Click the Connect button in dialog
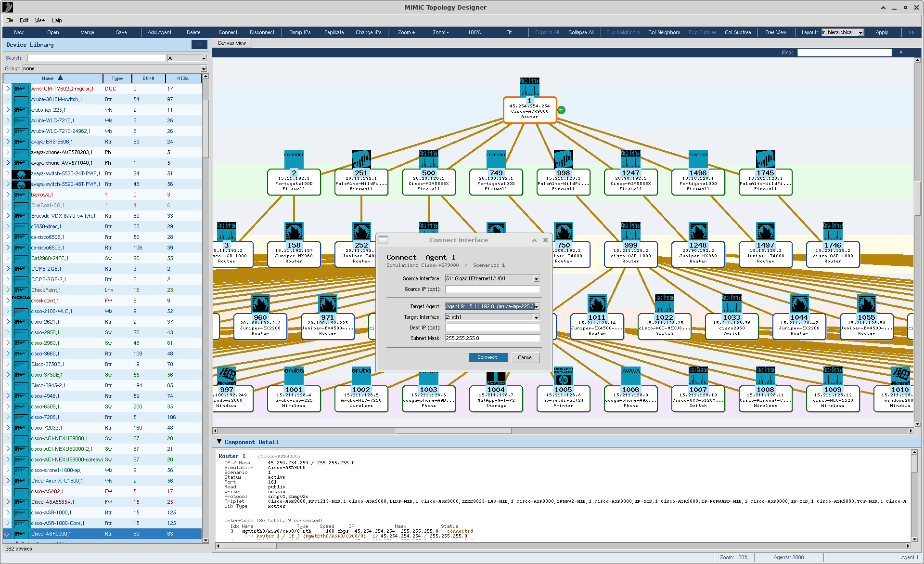 tap(488, 357)
